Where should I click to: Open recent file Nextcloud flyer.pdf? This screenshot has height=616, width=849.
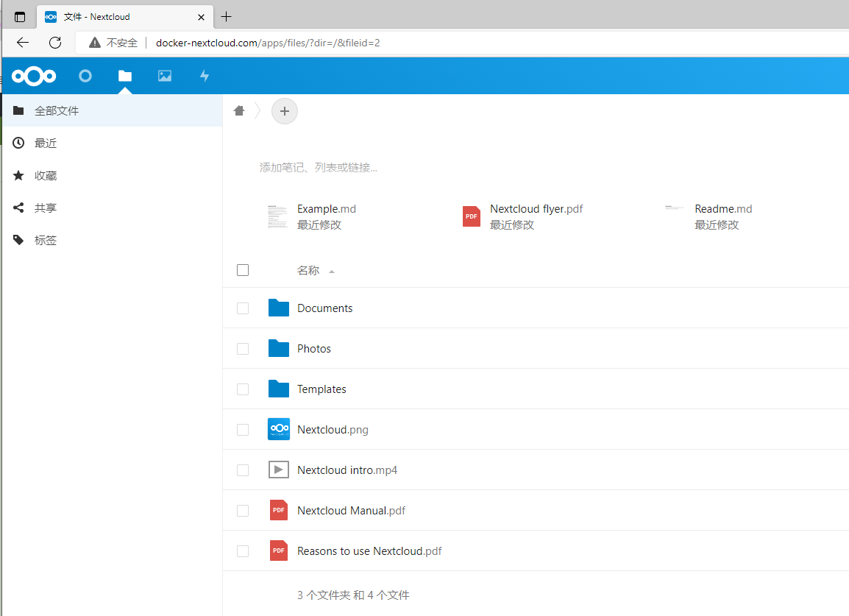coord(536,209)
